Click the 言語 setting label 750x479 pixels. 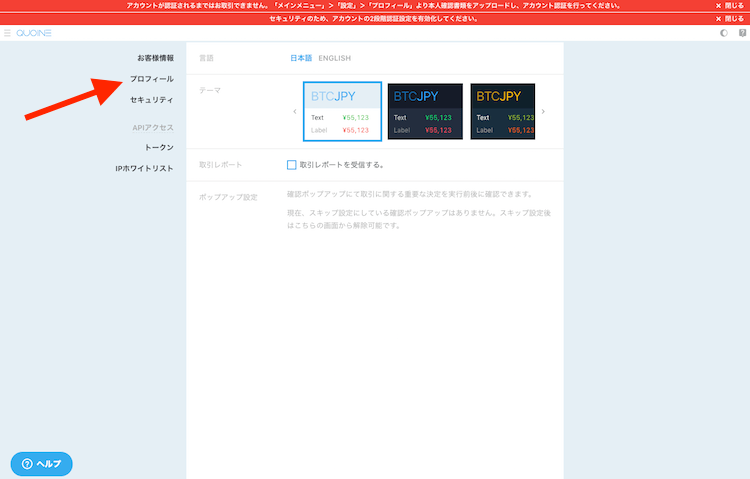206,58
